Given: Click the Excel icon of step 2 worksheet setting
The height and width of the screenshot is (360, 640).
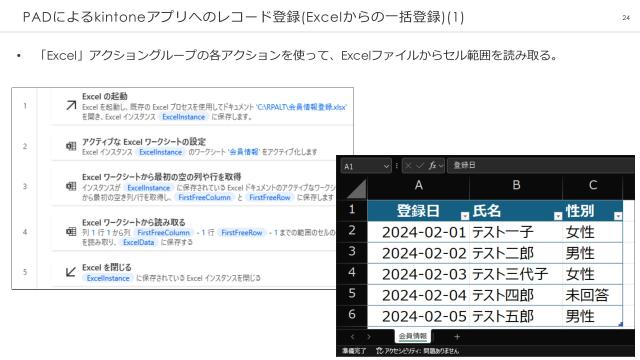Looking at the screenshot, I should coord(71,146).
